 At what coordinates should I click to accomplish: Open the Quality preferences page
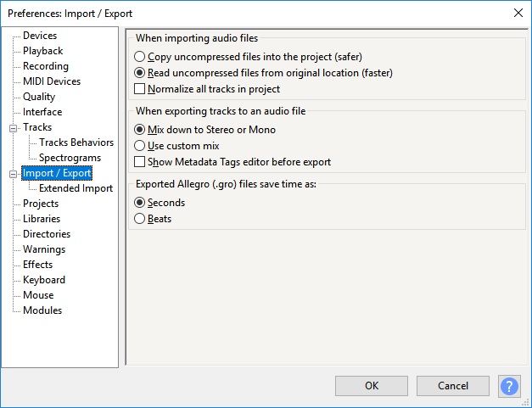pos(39,97)
